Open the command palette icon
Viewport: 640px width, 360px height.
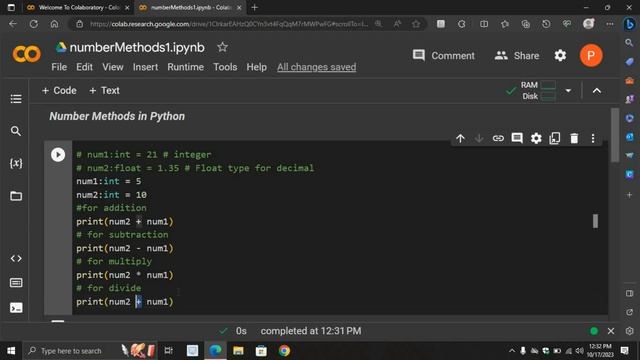[16, 283]
